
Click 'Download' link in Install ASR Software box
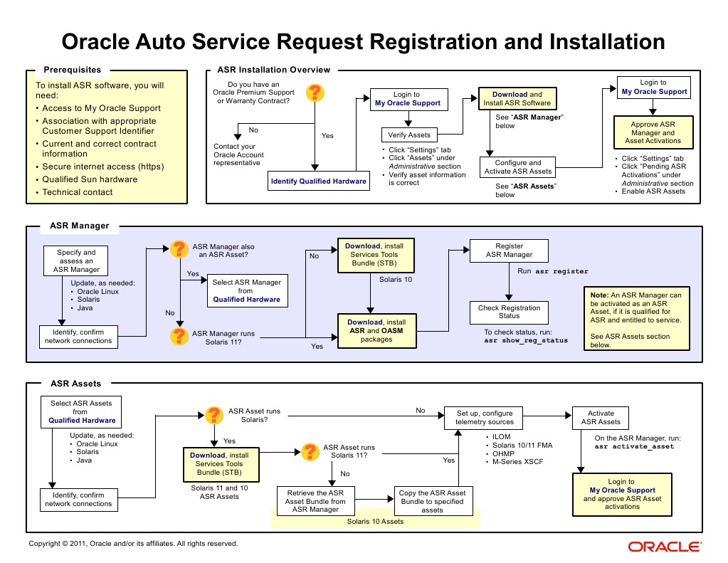[510, 94]
